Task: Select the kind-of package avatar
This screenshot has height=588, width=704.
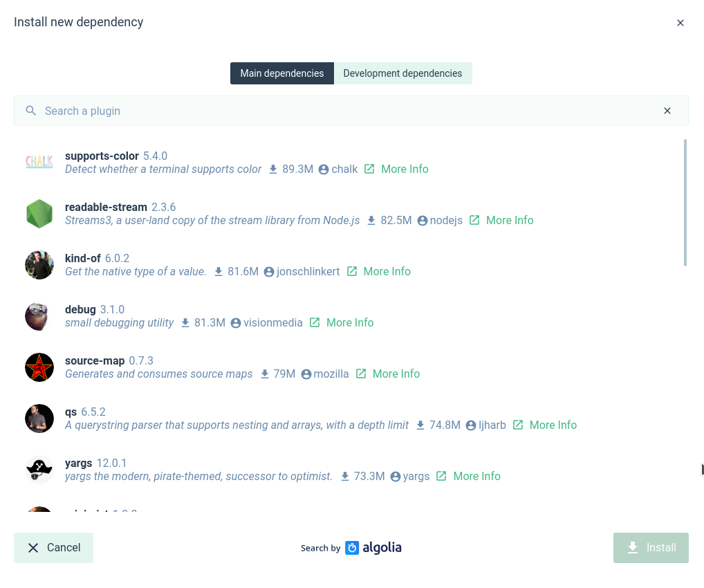Action: [39, 265]
